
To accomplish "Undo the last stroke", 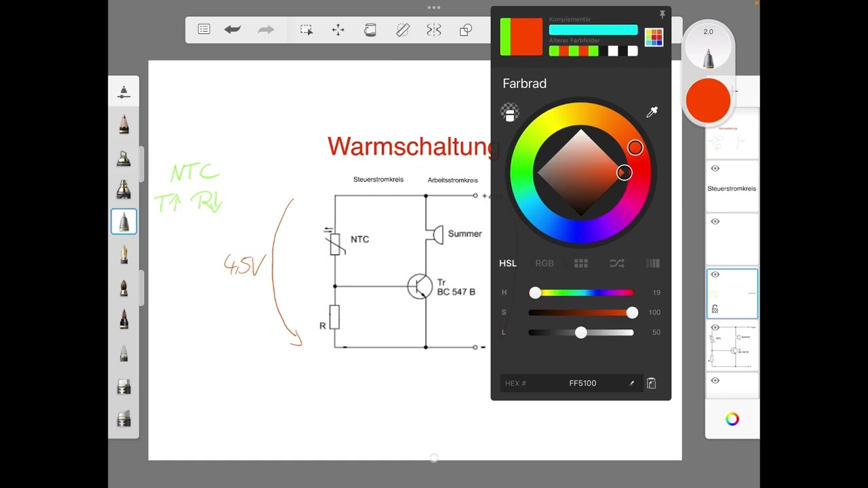I will point(233,29).
